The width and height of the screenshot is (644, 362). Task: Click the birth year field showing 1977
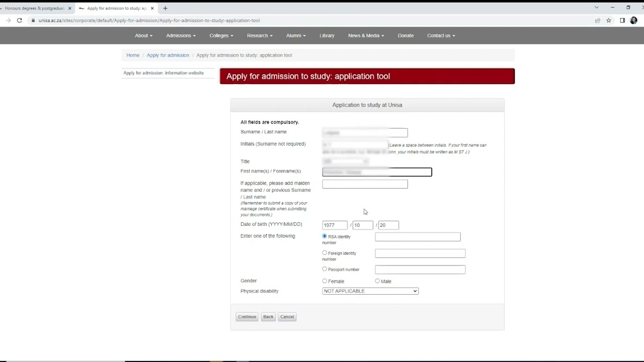335,225
